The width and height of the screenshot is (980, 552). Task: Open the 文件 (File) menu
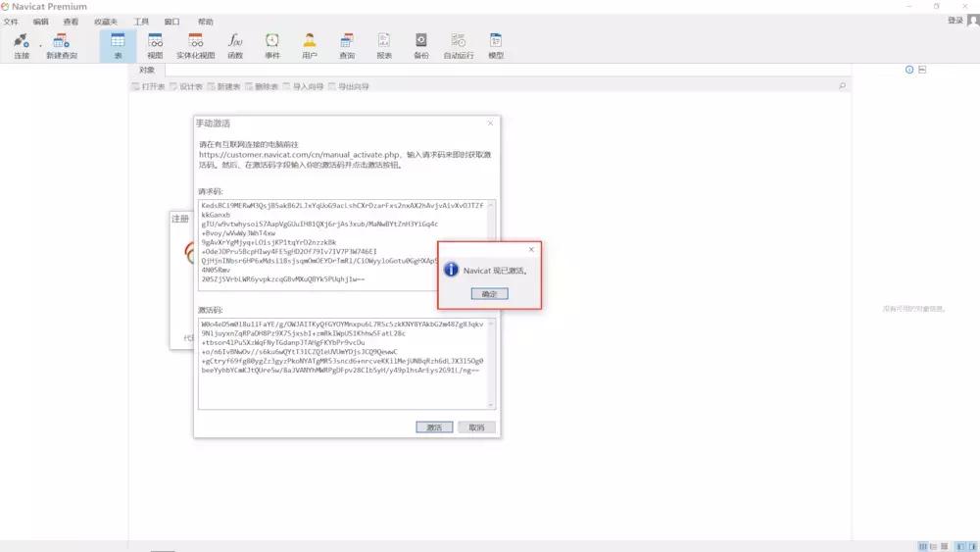11,22
